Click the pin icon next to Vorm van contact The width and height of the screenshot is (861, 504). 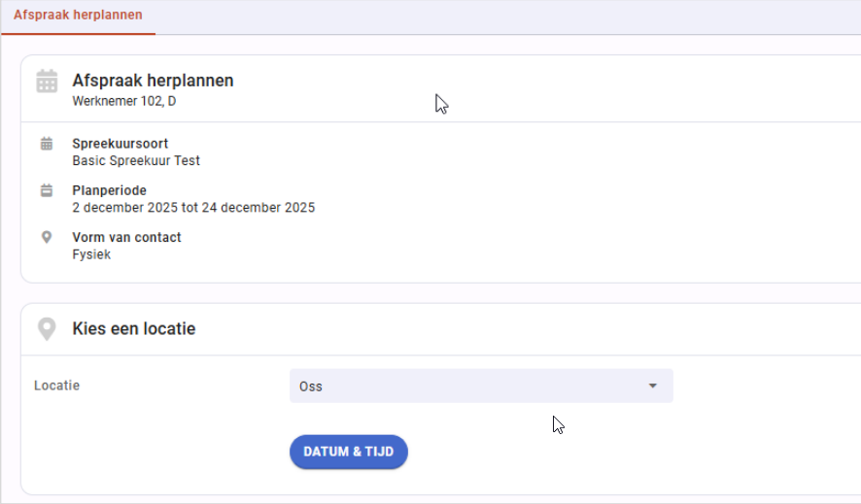47,237
